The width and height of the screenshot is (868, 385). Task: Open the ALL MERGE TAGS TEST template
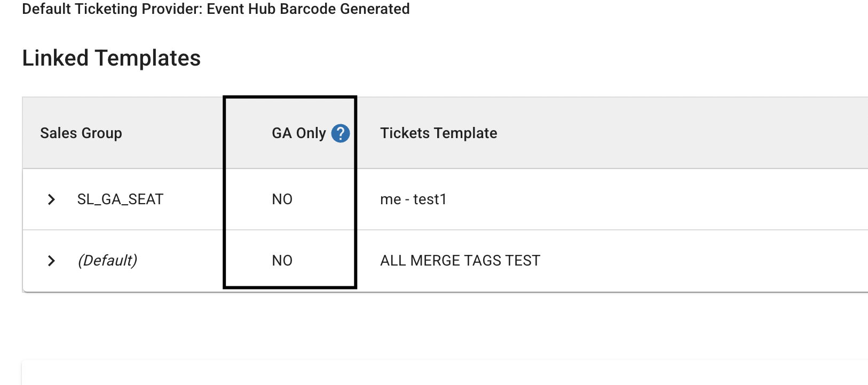coord(460,261)
